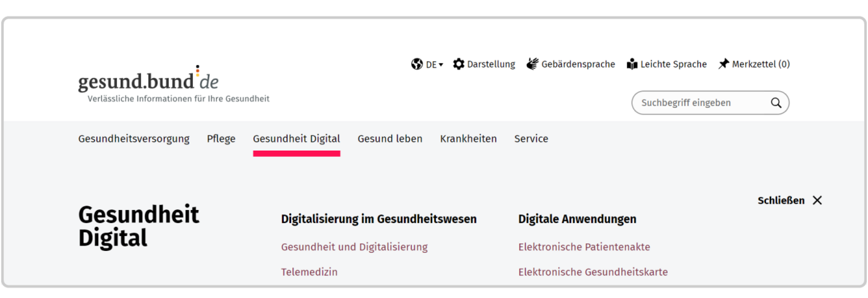Click the magnifying glass search icon
Image resolution: width=868 pixels, height=298 pixels.
click(776, 103)
